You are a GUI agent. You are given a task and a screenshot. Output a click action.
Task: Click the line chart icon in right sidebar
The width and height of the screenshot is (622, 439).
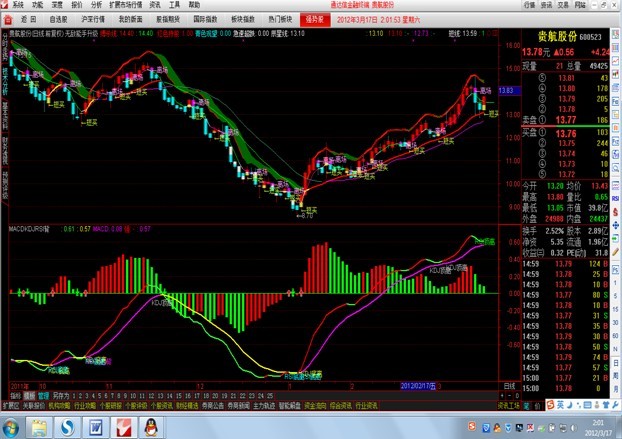coord(616,61)
